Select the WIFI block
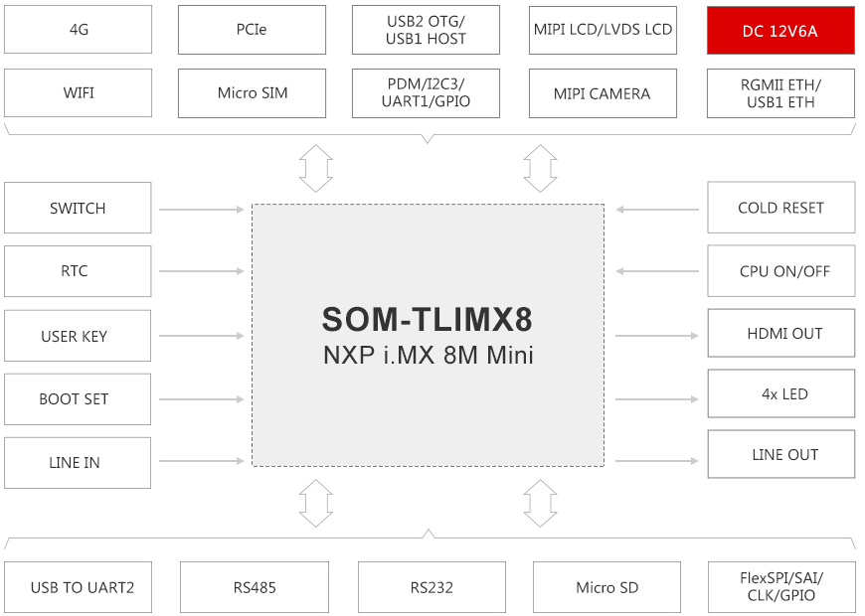 (79, 93)
